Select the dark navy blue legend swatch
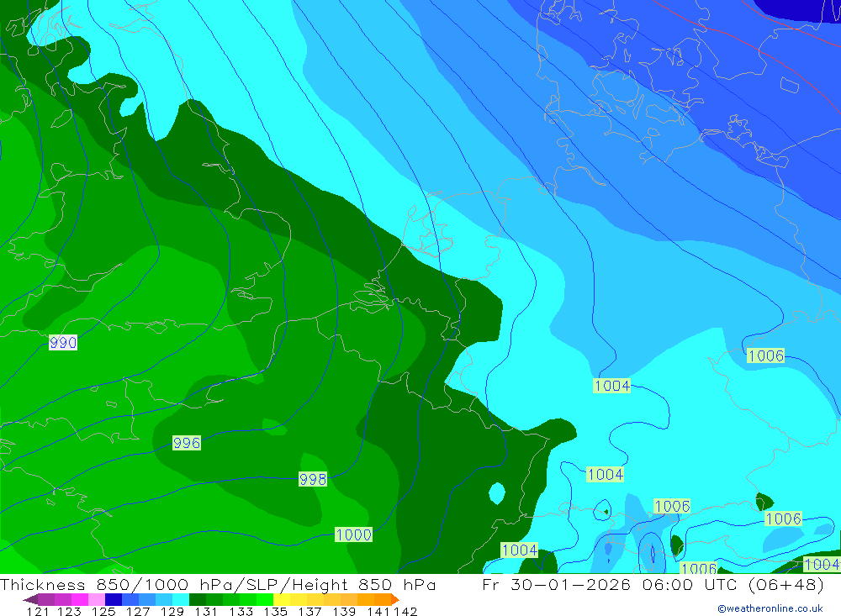The width and height of the screenshot is (841, 616). pos(112,599)
